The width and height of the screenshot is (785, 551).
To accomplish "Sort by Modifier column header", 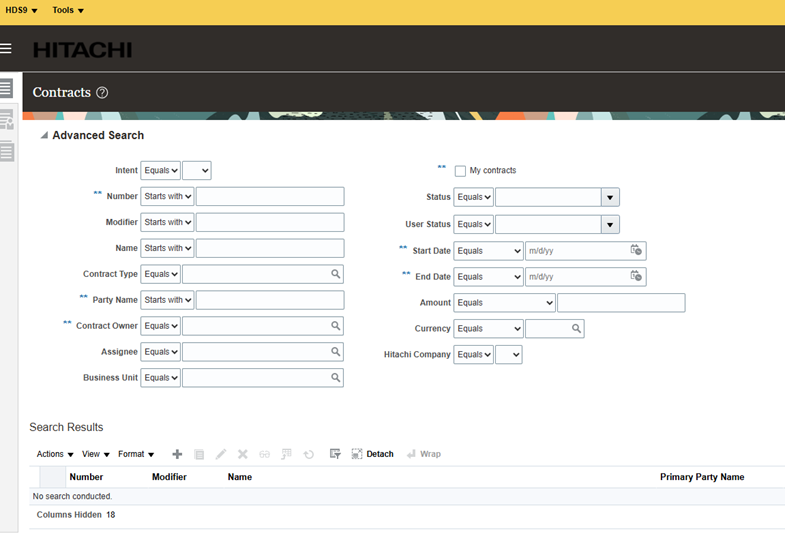I will point(169,477).
